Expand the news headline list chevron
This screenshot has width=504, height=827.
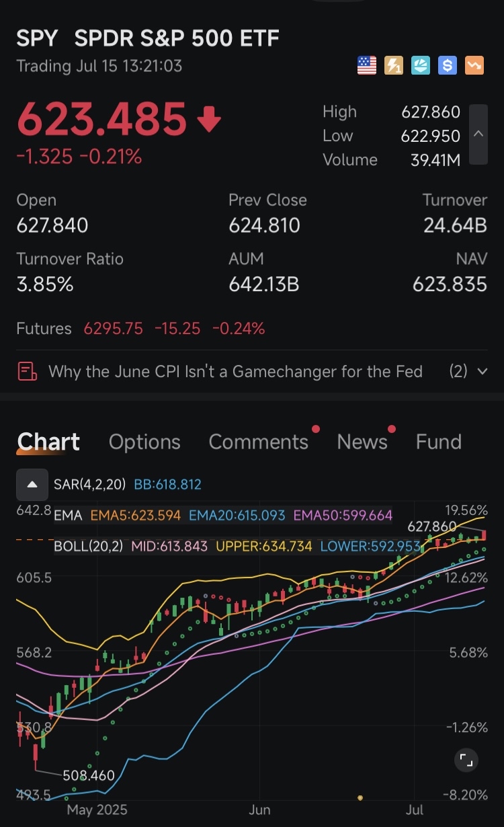pos(481,371)
